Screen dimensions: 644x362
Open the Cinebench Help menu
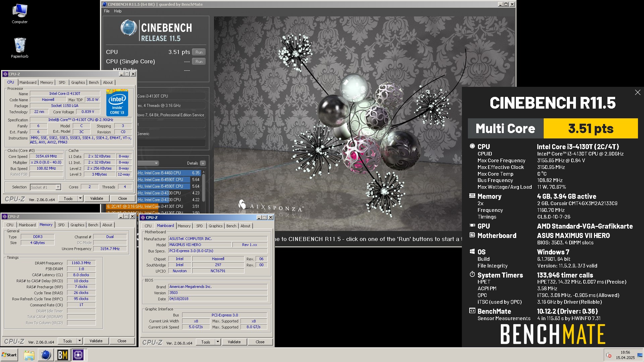click(x=118, y=11)
